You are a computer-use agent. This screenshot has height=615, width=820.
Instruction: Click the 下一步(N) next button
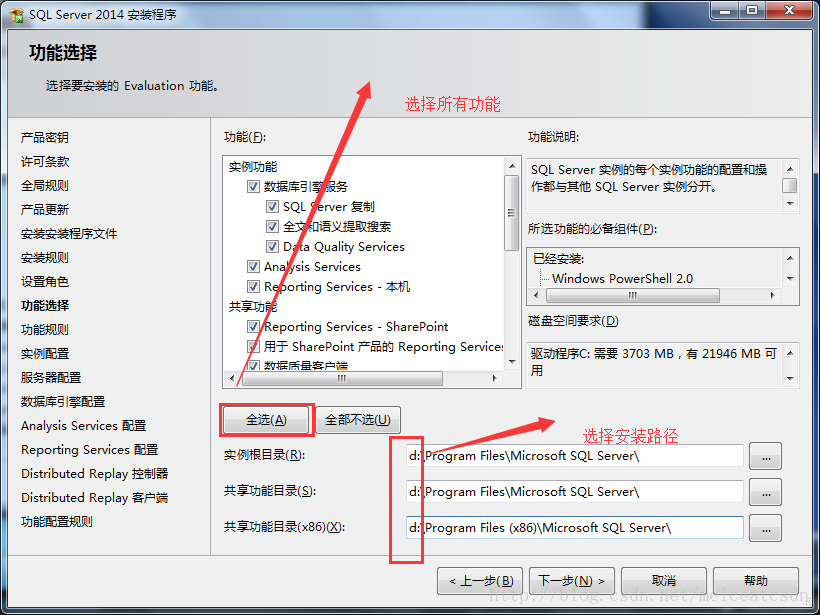coord(572,581)
